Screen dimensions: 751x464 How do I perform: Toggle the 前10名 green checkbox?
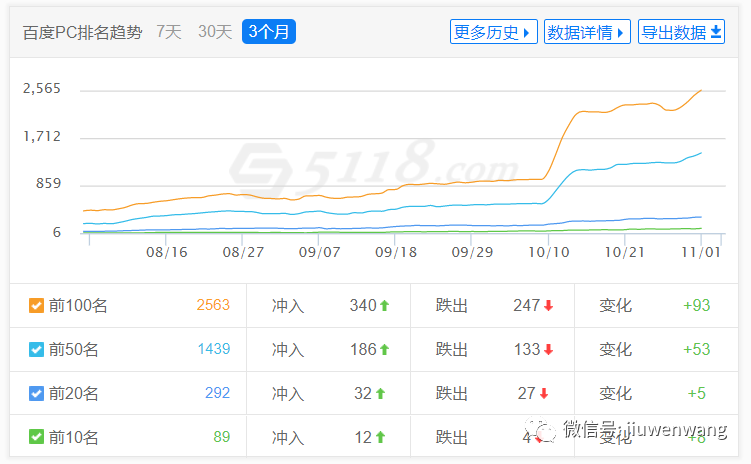point(36,437)
